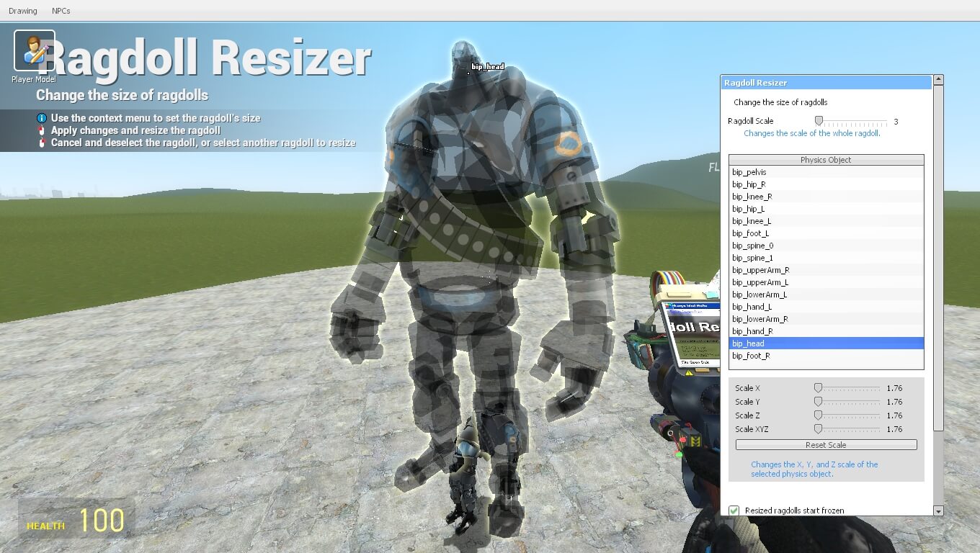Click the Player Model icon
Screen dimensions: 980x553
[34, 50]
